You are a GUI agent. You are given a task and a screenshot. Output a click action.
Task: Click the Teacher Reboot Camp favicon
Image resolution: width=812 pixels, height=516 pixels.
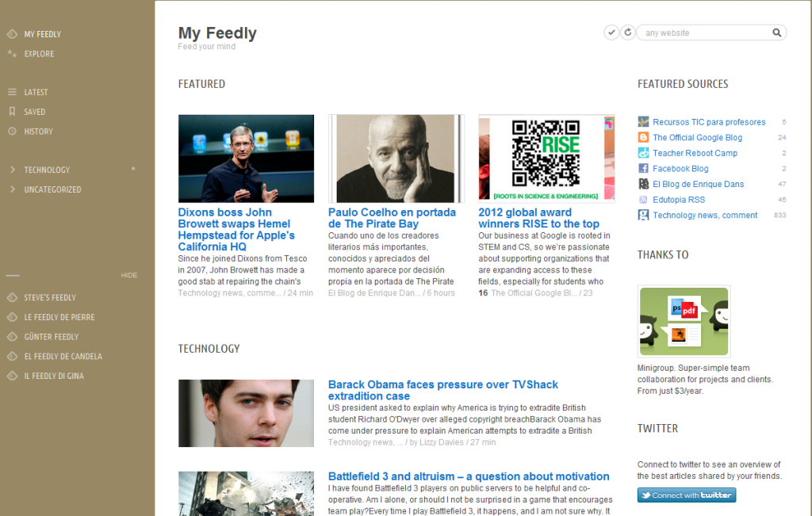(x=643, y=153)
